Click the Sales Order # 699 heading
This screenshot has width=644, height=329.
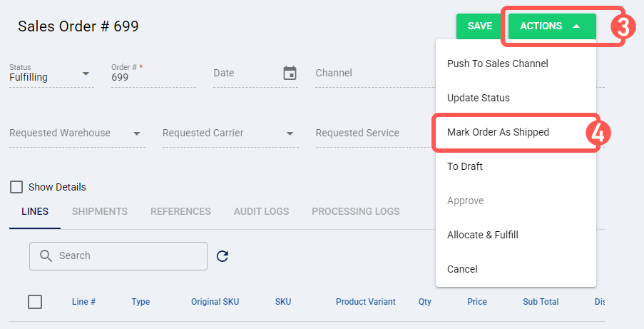(78, 26)
